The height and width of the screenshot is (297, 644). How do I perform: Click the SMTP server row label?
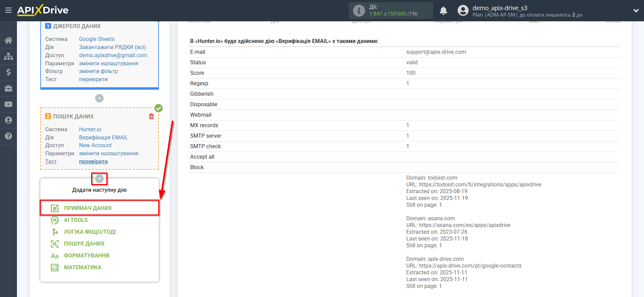[x=206, y=136]
